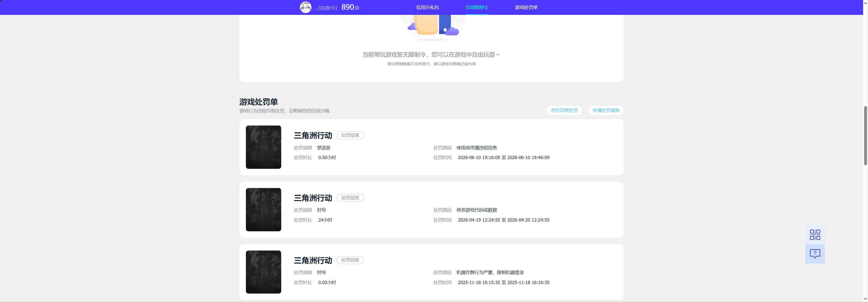868x302 pixels.
Task: Open the QR code floating icon
Action: tap(815, 235)
